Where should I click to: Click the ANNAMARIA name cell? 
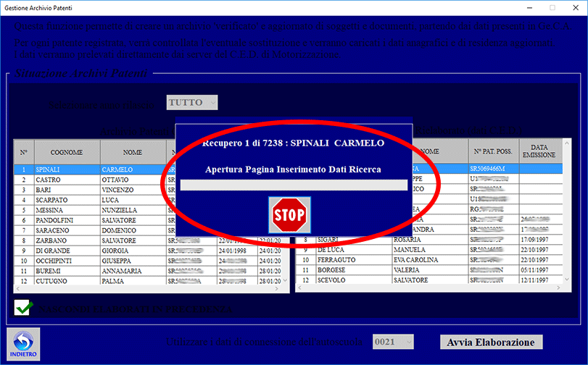point(133,271)
